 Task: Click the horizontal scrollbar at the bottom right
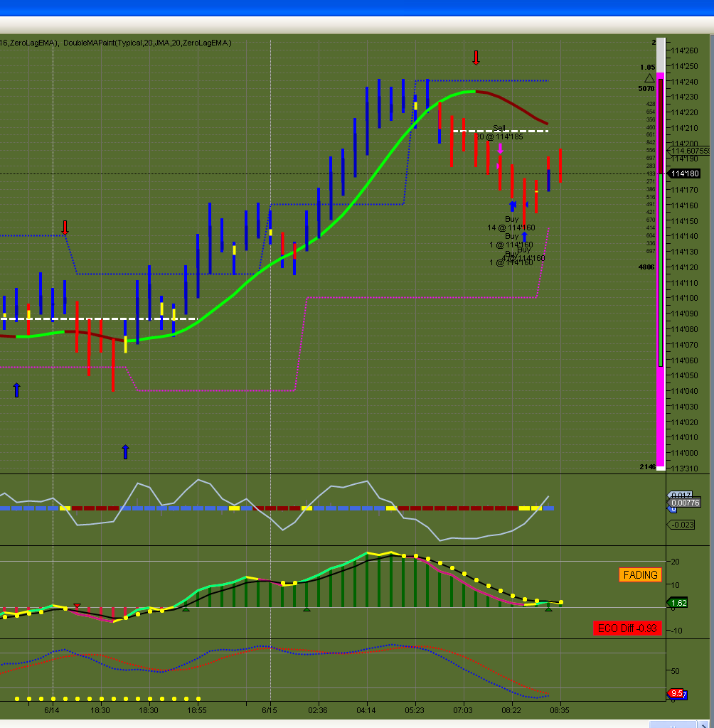[x=673, y=724]
